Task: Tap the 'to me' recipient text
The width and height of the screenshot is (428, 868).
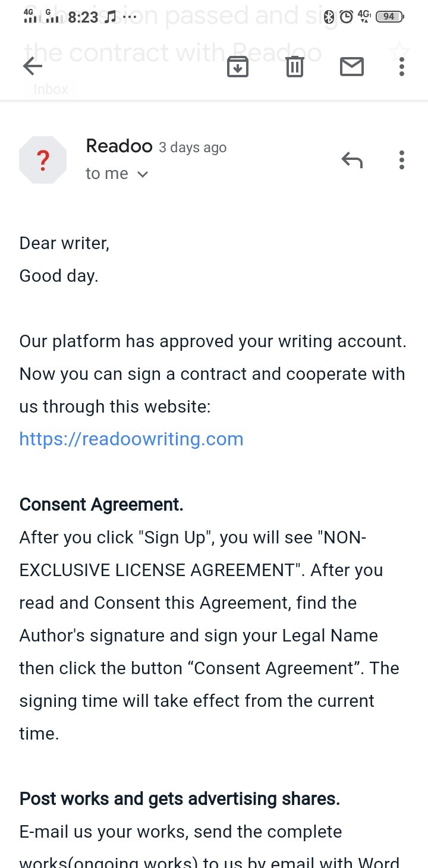Action: coord(107,174)
